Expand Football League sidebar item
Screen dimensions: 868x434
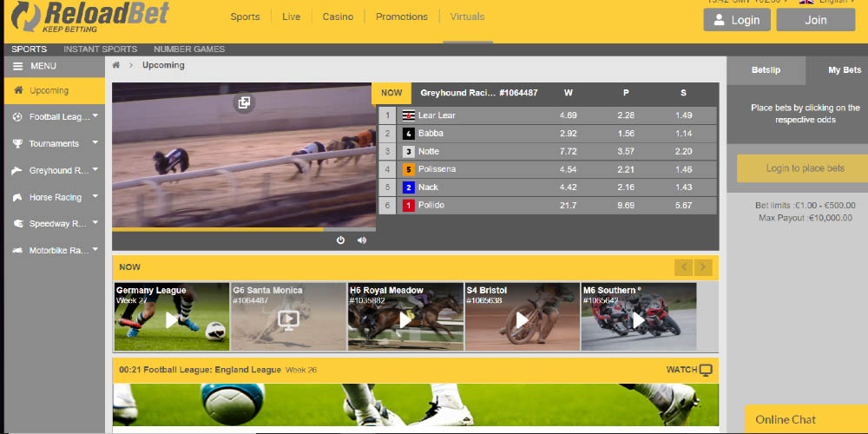[95, 116]
